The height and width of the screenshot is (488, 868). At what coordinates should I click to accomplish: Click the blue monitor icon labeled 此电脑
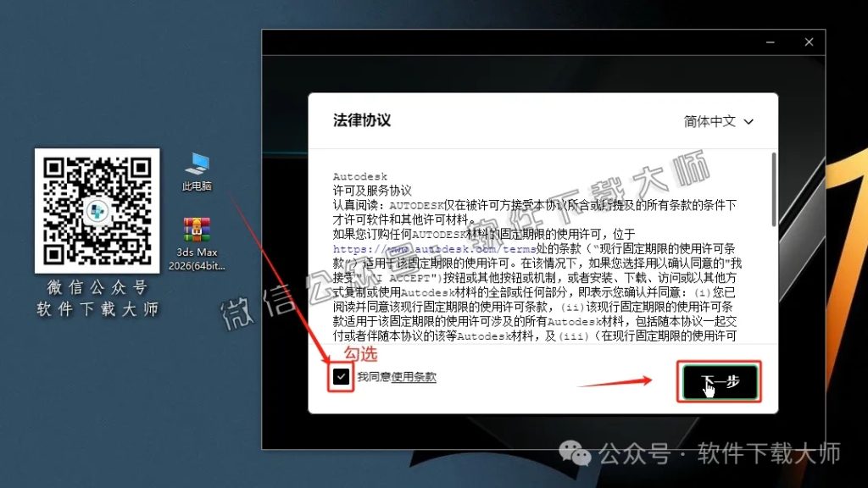[196, 165]
